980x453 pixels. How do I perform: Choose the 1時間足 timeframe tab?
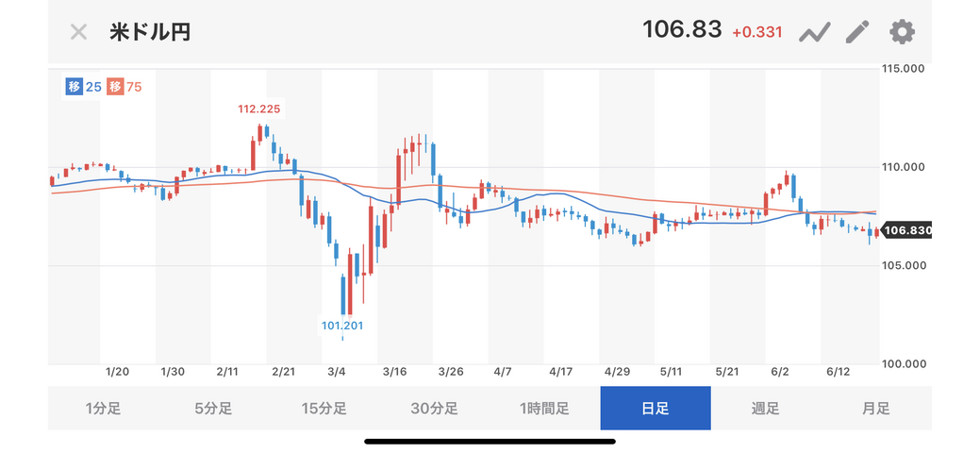544,409
